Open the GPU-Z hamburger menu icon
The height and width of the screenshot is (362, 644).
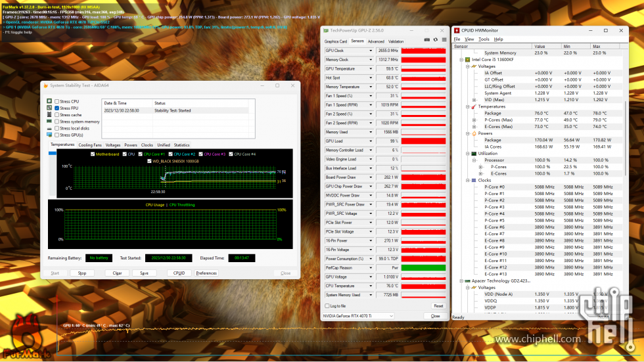click(444, 40)
